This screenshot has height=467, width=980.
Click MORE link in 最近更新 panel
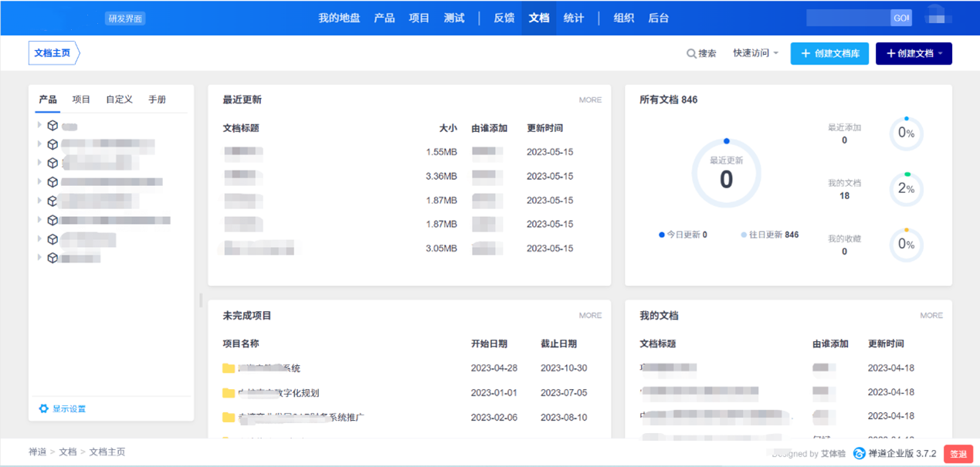[590, 100]
